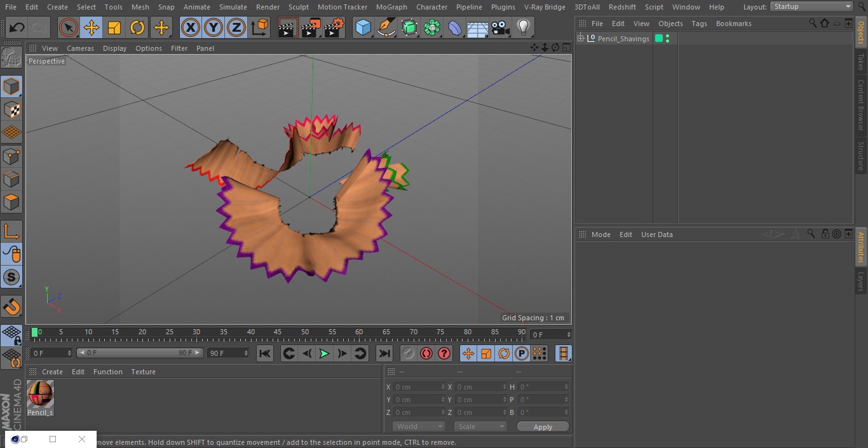
Task: Click the Apply button
Action: tap(543, 426)
